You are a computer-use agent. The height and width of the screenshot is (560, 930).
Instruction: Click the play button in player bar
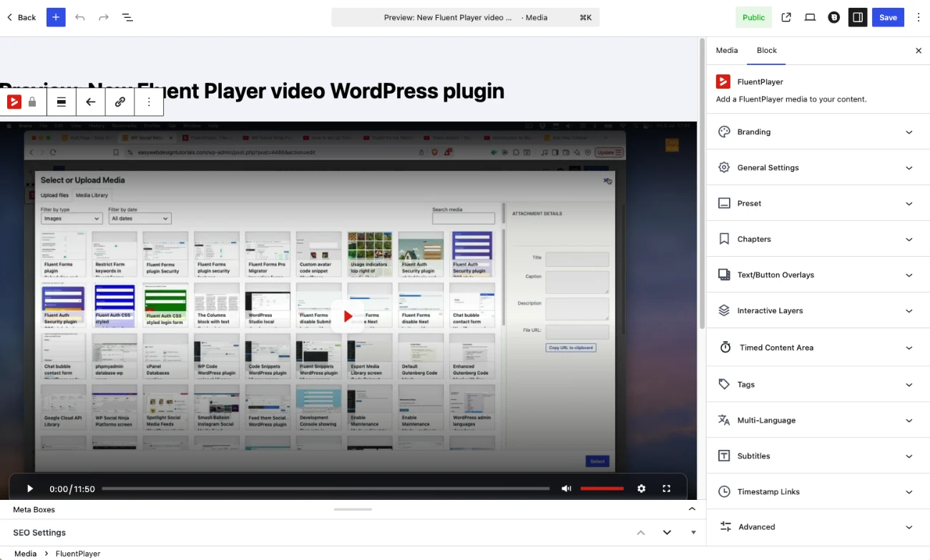(30, 488)
